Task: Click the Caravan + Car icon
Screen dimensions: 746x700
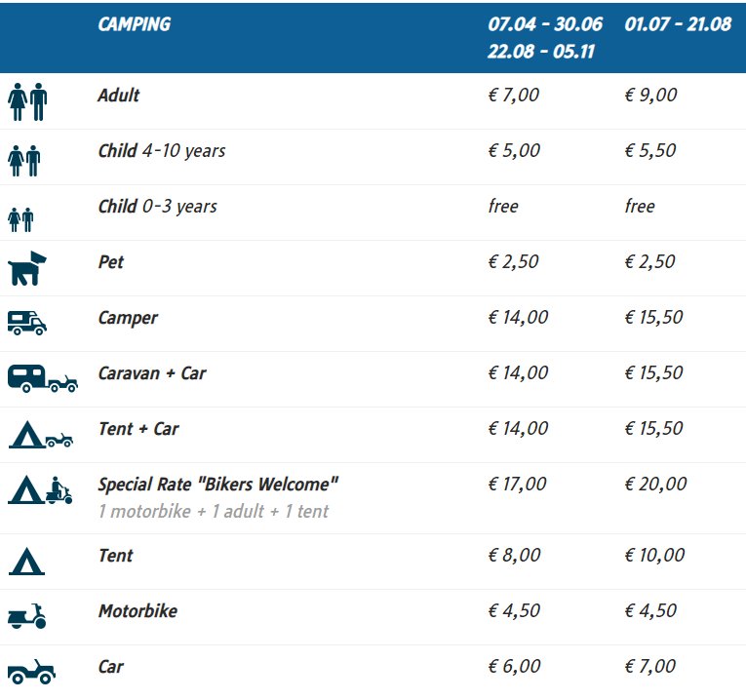Action: click(x=42, y=378)
